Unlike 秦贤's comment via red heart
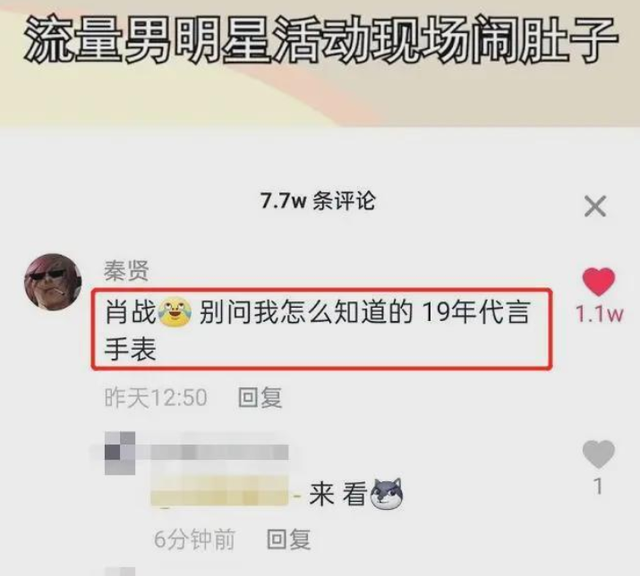640x576 pixels. pos(598,282)
